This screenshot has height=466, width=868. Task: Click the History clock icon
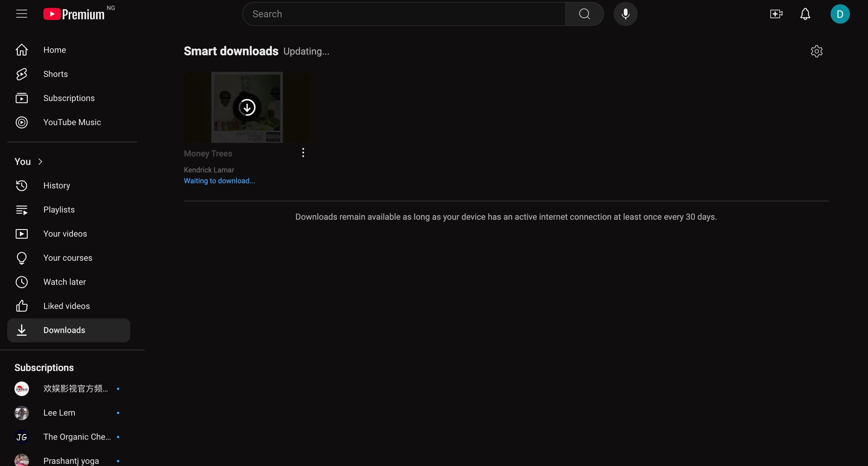coord(22,186)
